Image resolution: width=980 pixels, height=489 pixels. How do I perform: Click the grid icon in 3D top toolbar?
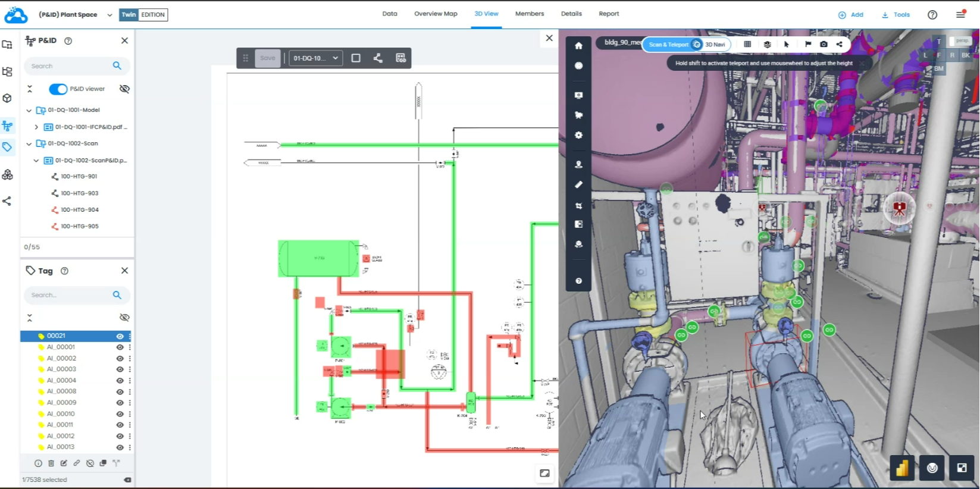[747, 44]
